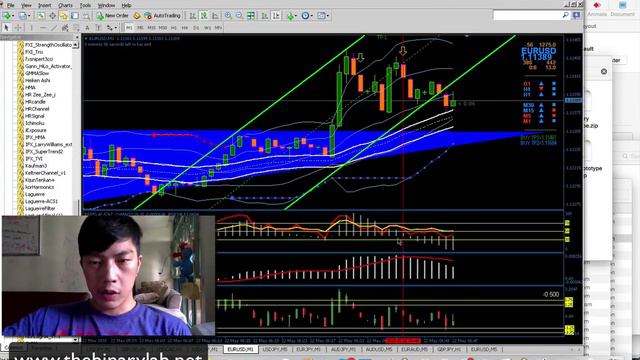Select the Vertical Line tool

(31, 27)
